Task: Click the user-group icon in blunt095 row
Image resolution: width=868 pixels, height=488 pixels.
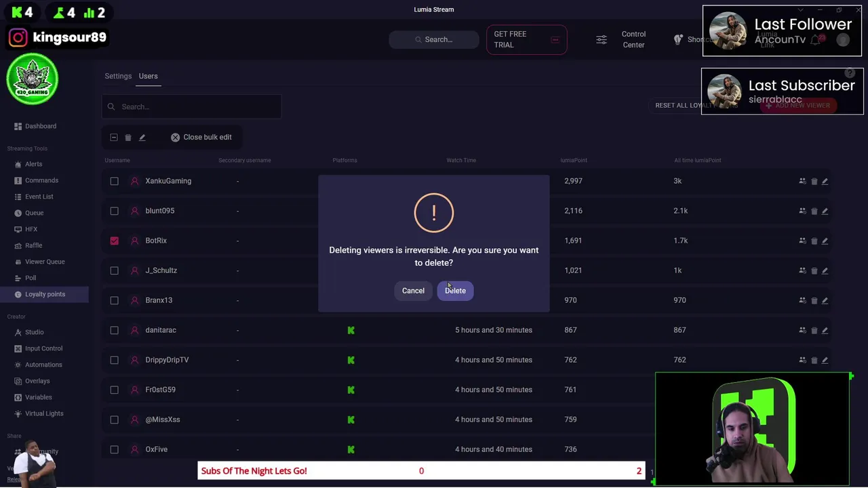Action: pyautogui.click(x=803, y=211)
